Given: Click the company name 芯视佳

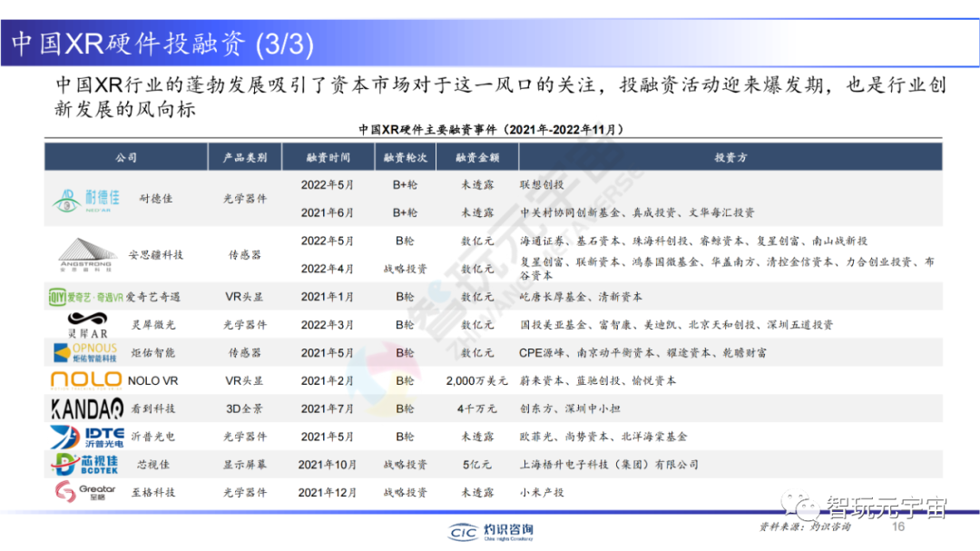Looking at the screenshot, I should coord(153,465).
